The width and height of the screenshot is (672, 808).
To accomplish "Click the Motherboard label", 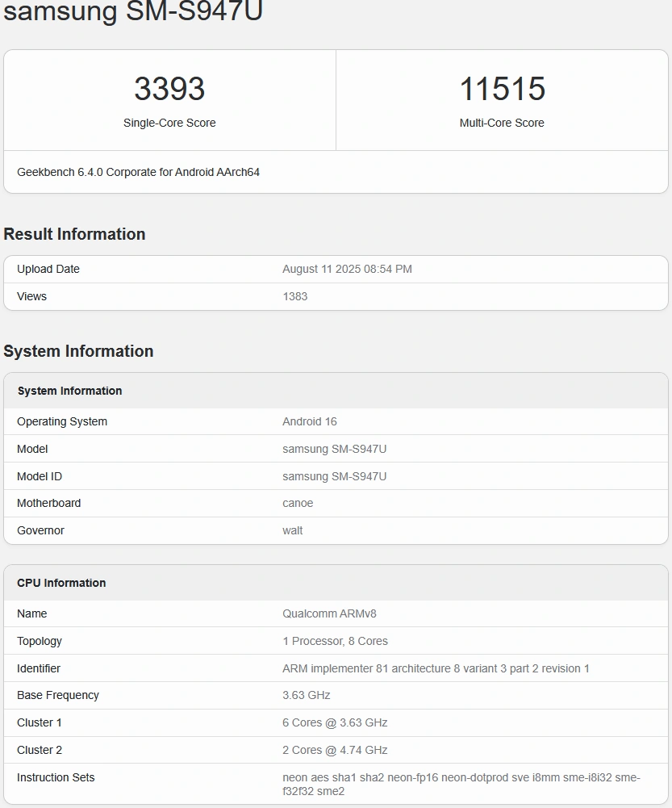I will [x=49, y=503].
